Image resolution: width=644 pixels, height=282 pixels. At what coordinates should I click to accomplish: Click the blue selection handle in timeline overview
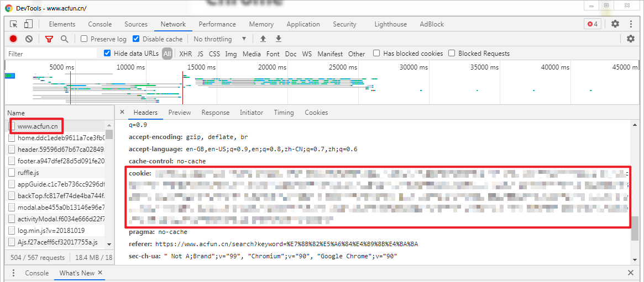(10, 76)
